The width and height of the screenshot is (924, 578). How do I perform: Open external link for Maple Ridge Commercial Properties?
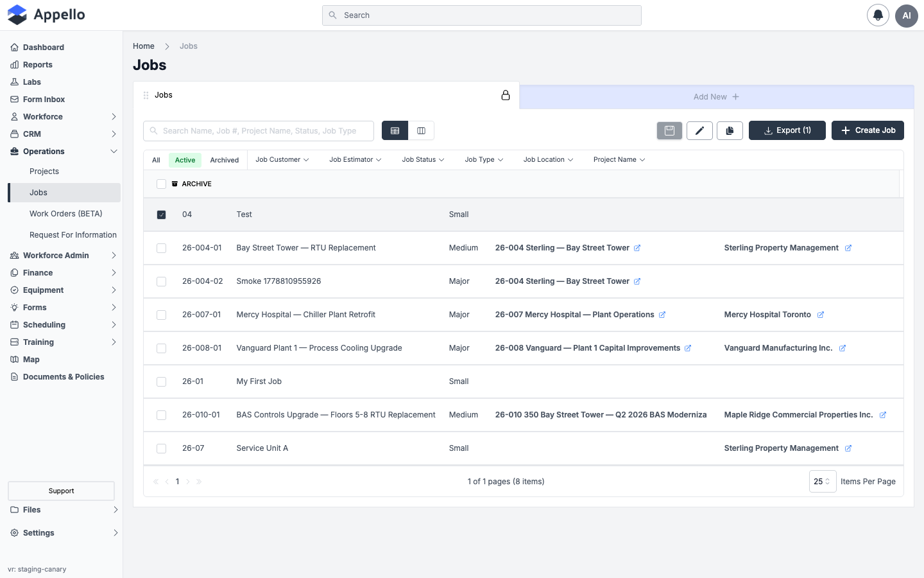(x=883, y=415)
